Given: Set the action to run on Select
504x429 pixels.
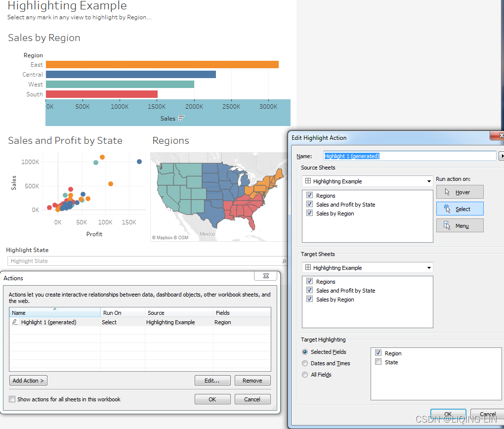Looking at the screenshot, I should tap(460, 209).
